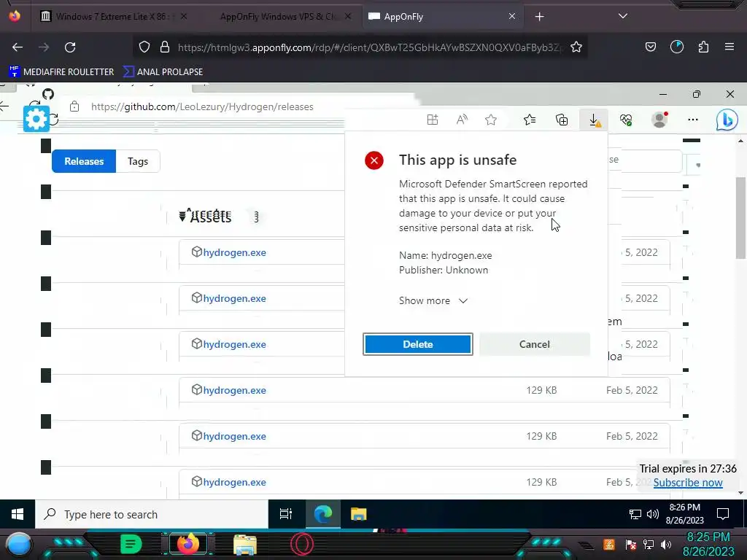Toggle Edge Read aloud icon
The width and height of the screenshot is (747, 560).
pos(462,120)
